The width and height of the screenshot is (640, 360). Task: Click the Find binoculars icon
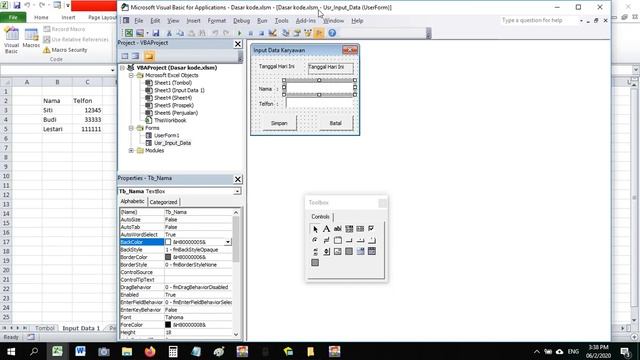[202, 33]
